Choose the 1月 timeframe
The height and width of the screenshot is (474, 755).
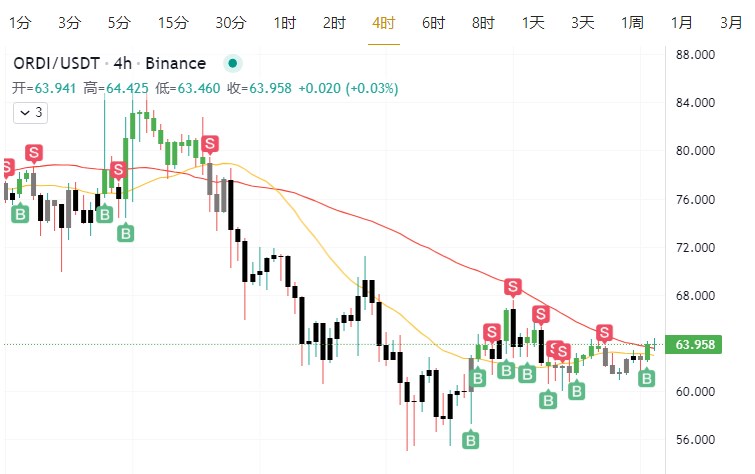tap(682, 22)
